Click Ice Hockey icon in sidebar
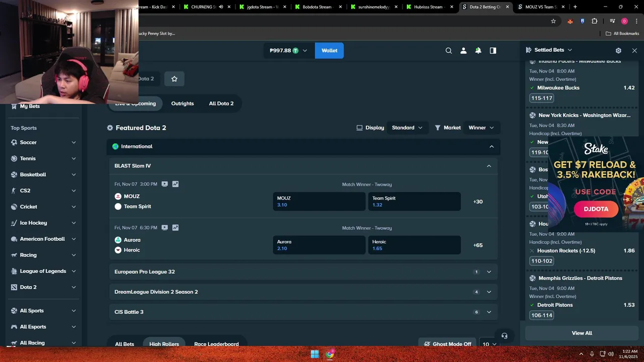Image resolution: width=644 pixels, height=362 pixels. pos(14,223)
